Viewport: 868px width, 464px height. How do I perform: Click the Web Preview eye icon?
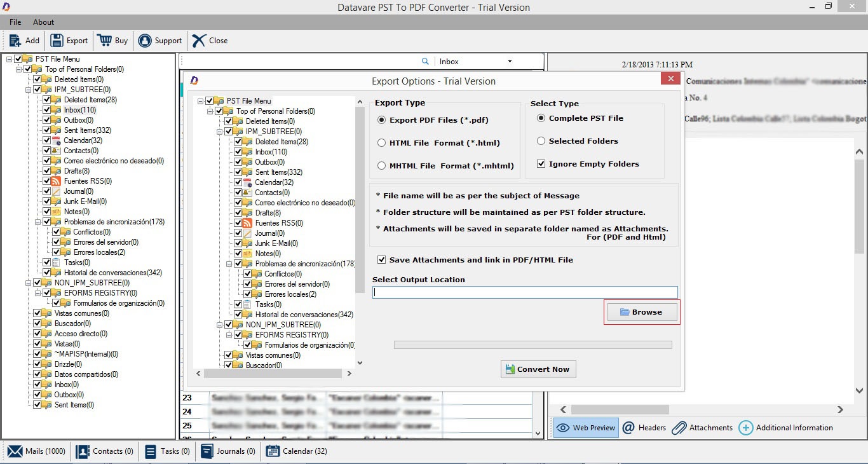click(x=563, y=428)
